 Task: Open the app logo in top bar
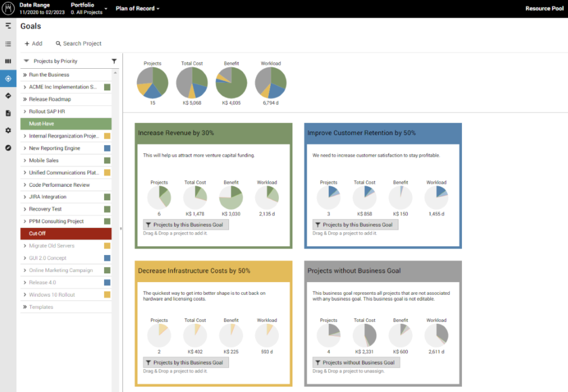click(x=8, y=8)
